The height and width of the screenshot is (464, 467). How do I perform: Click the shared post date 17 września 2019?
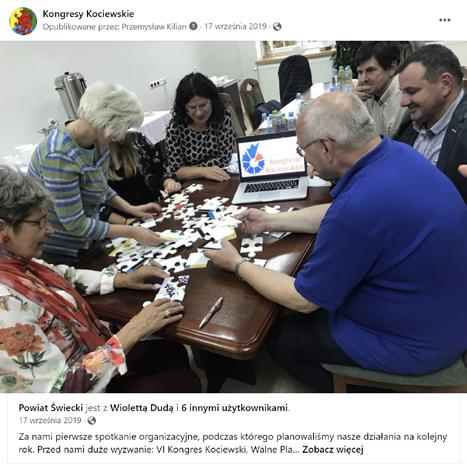tap(50, 420)
